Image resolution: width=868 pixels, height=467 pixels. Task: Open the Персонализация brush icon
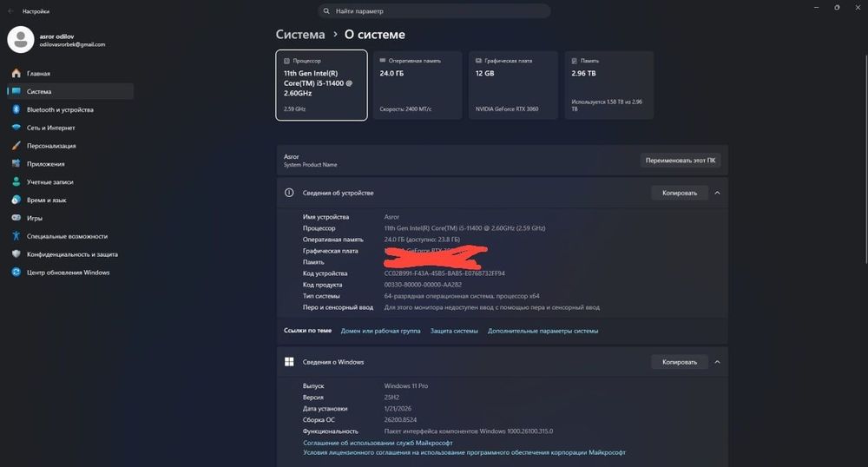click(x=16, y=146)
